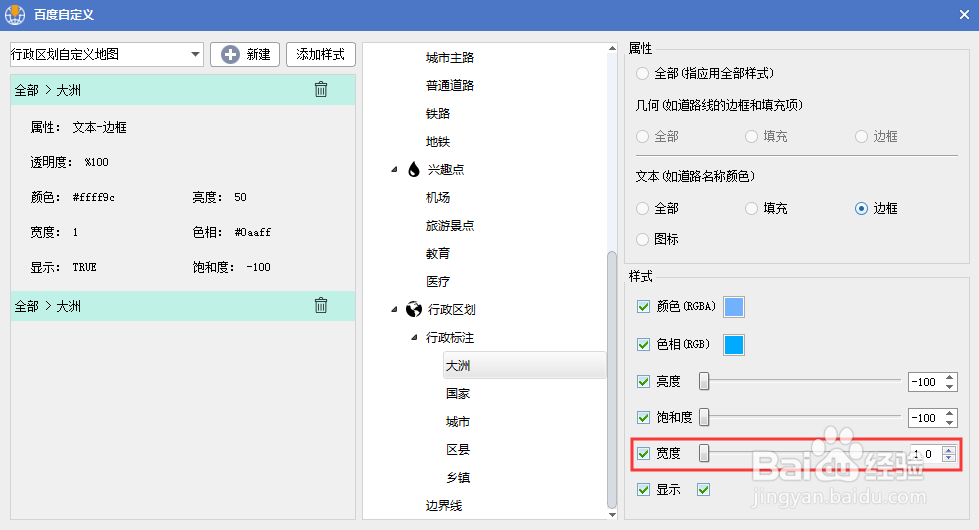979x530 pixels.
Task: Select the 全部(指应用全部样式) radio button
Action: [642, 74]
